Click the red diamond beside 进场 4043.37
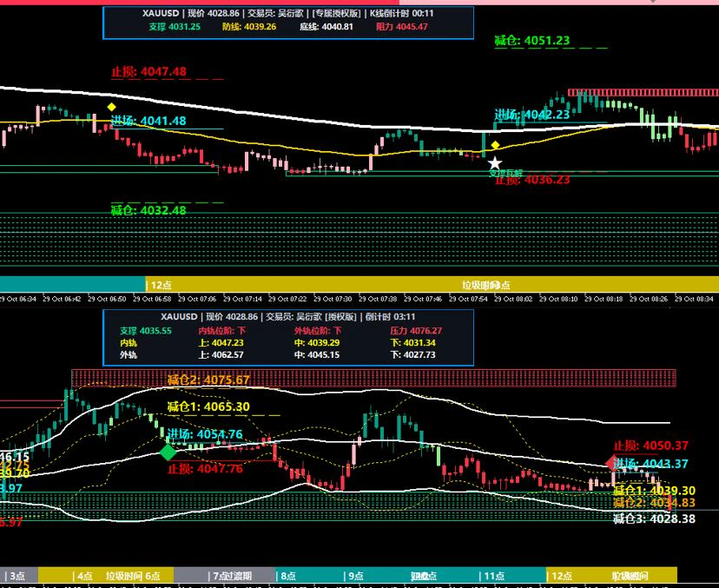This screenshot has width=719, height=588. tap(611, 463)
